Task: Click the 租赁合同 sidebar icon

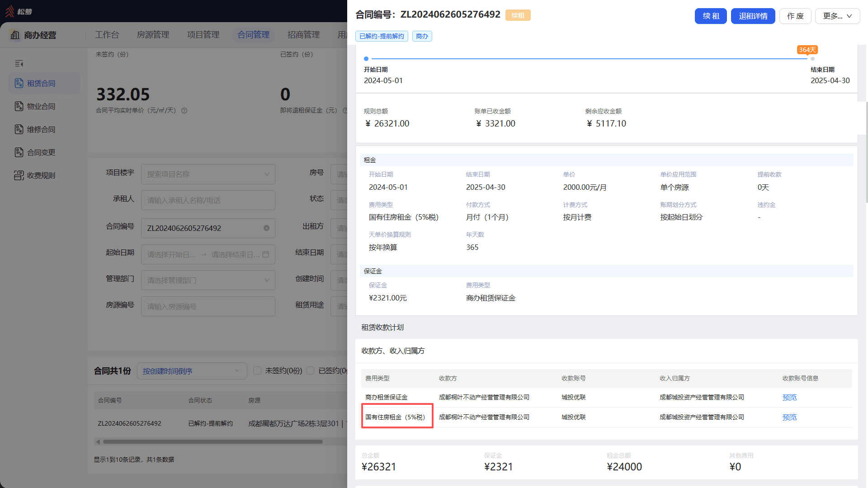Action: pyautogui.click(x=19, y=83)
